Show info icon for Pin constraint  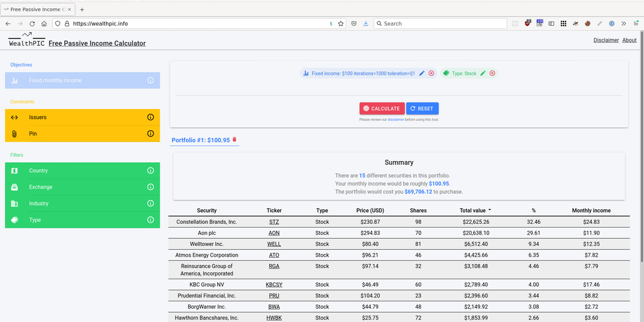[x=150, y=134]
